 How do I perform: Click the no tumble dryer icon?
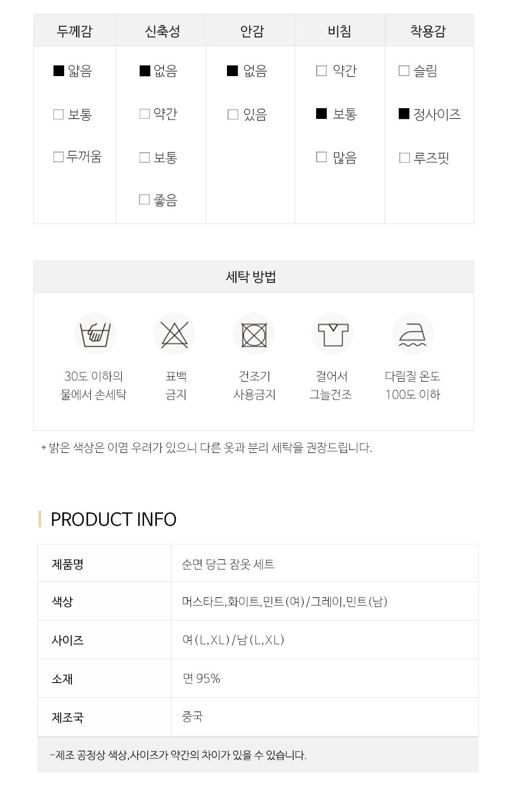[x=254, y=334]
